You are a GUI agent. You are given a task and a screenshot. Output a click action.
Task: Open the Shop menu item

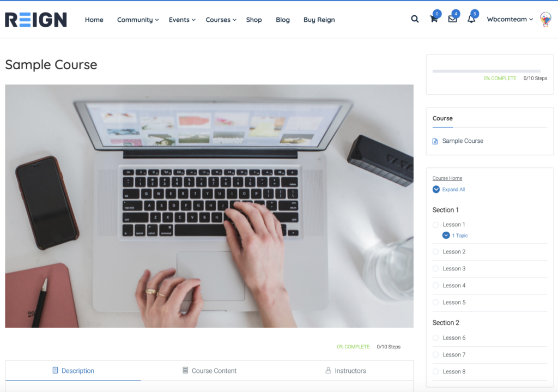click(x=254, y=20)
